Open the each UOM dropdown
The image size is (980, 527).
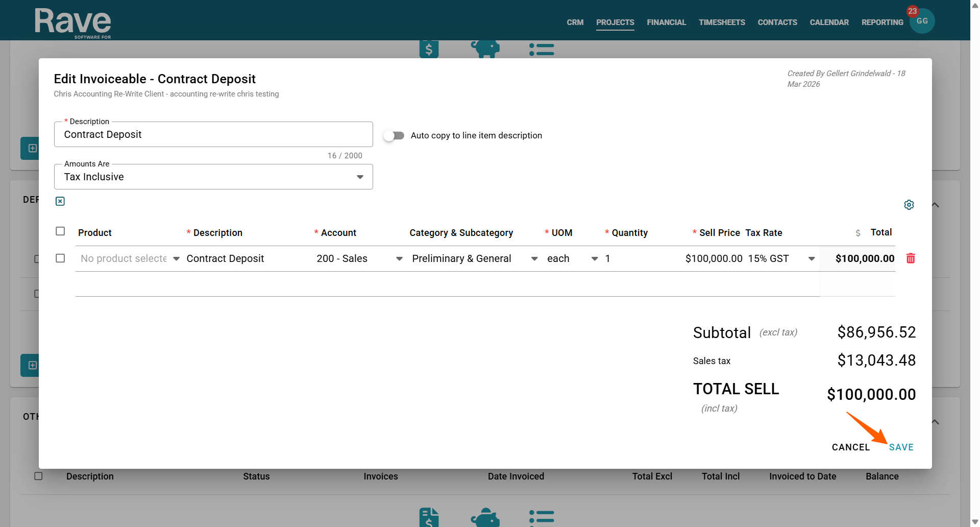[x=572, y=258]
